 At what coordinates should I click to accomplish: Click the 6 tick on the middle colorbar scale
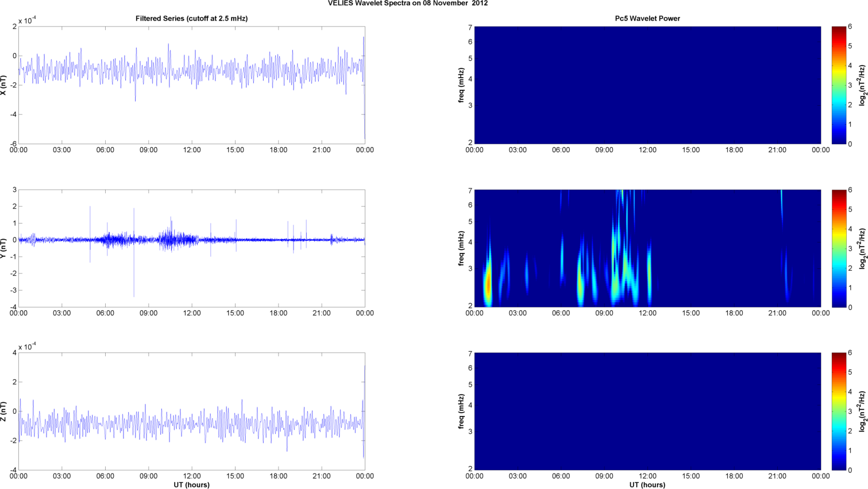tap(850, 190)
